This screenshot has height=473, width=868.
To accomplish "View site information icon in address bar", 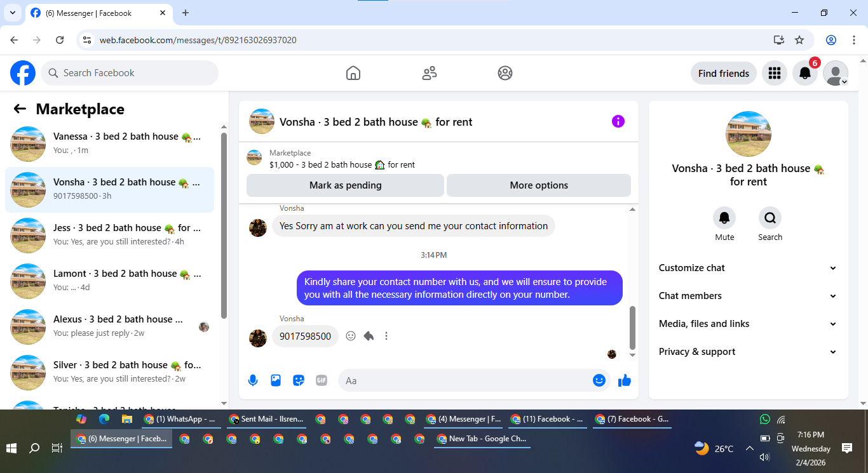I will coord(88,40).
